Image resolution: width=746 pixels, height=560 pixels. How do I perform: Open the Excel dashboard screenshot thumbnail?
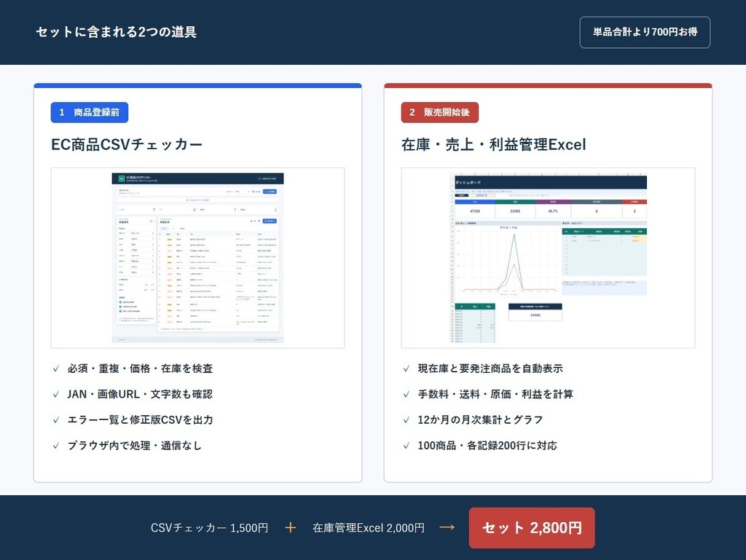(x=548, y=258)
